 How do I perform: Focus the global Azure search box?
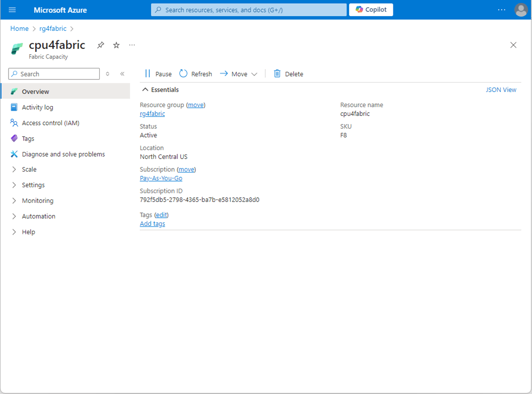coord(248,10)
